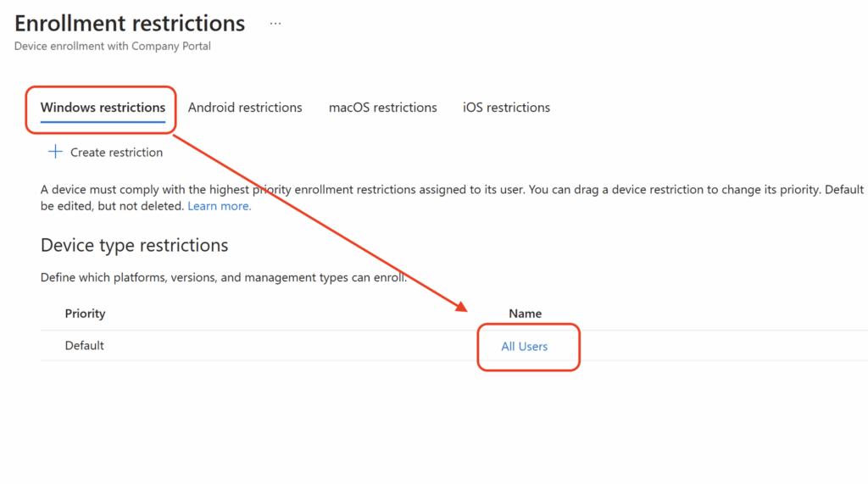The height and width of the screenshot is (484, 868).
Task: Click the highest priority enrollment restrictions paragraph
Action: coord(452,197)
